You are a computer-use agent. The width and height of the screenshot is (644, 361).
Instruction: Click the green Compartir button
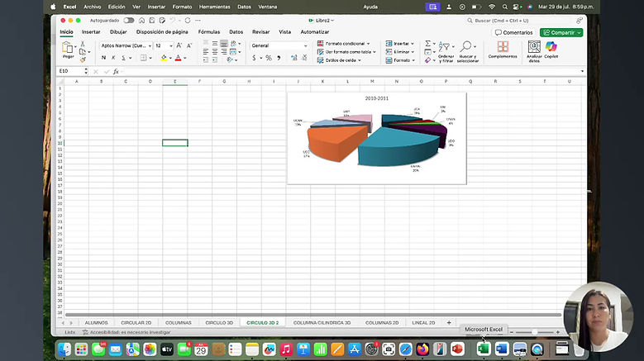coord(561,32)
